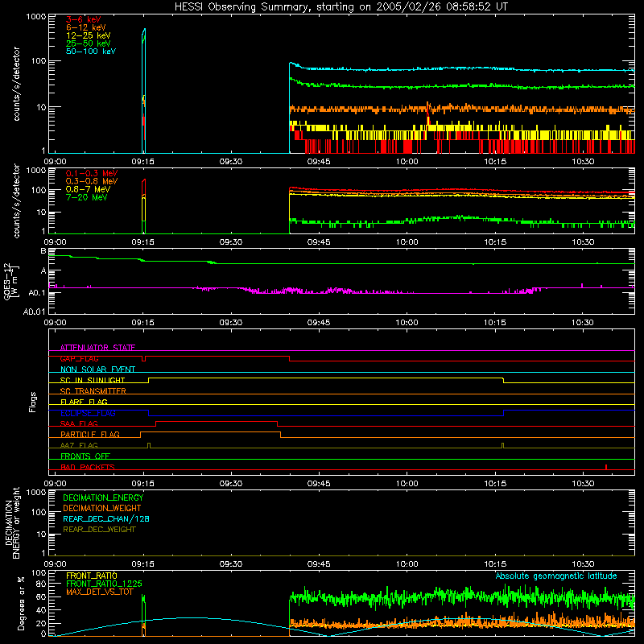
Task: Click the 10:00 time label under the GOES panel
Action: 407,322
